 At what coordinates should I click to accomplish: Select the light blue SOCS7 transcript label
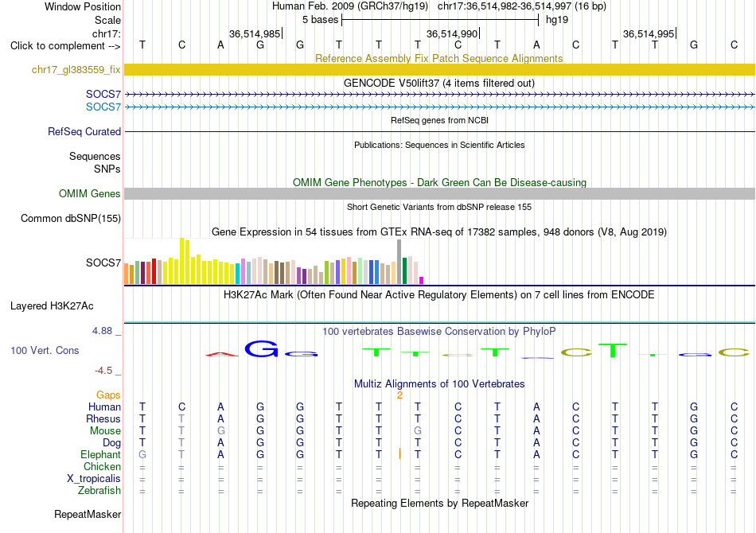[x=103, y=107]
